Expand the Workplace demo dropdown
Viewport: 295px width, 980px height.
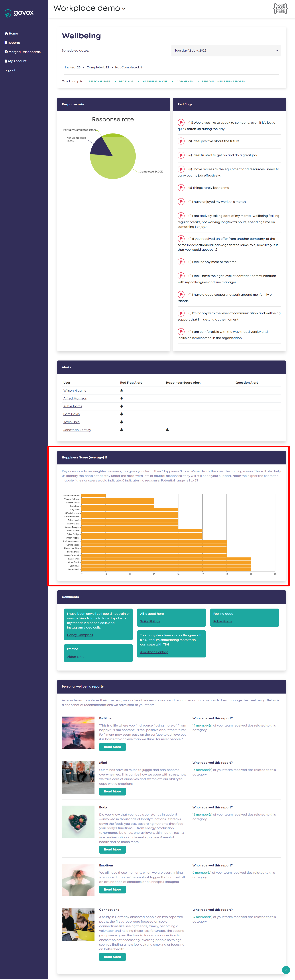90,8
